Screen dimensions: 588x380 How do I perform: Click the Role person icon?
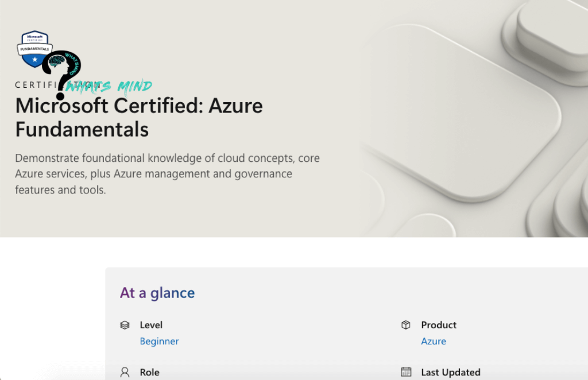[x=125, y=372]
